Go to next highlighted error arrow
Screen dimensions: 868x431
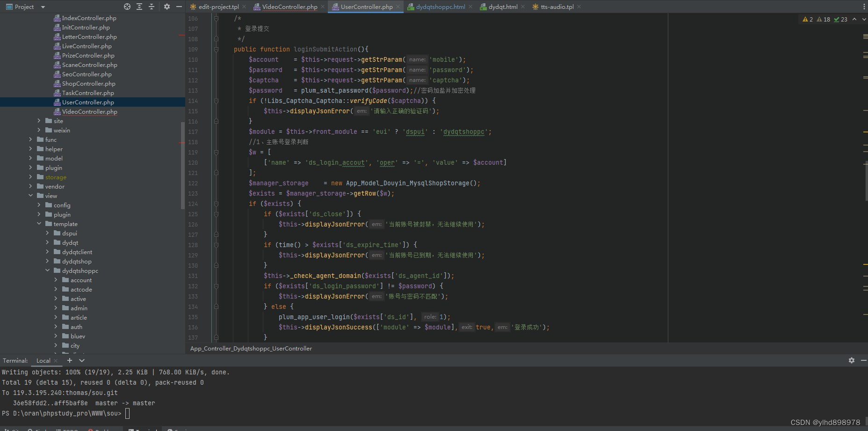[x=864, y=19]
